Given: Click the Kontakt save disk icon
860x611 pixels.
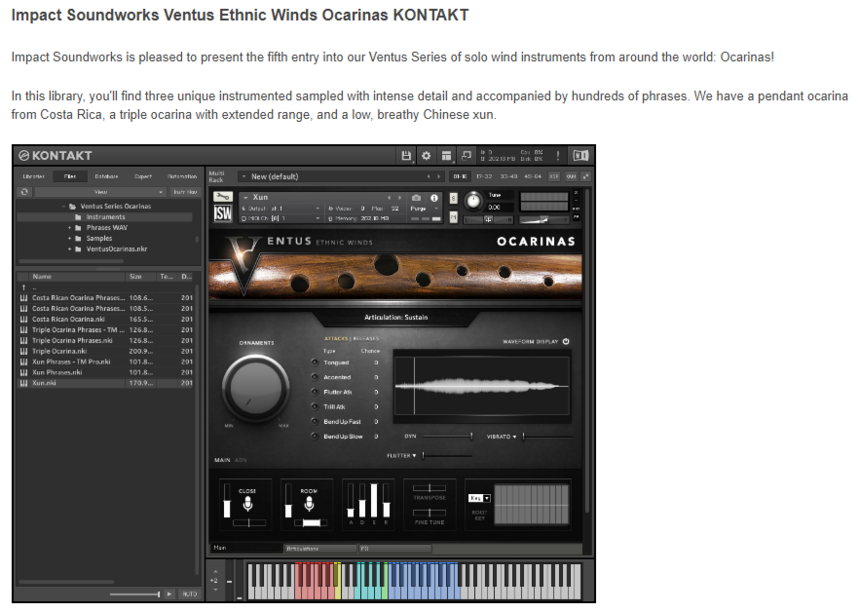Looking at the screenshot, I should (x=406, y=156).
